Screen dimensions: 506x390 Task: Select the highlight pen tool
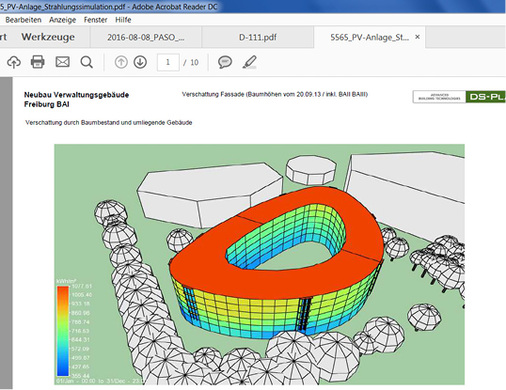(250, 62)
